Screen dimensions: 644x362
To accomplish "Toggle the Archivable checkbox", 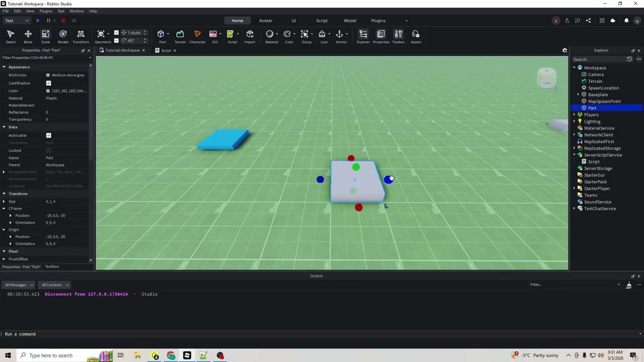I will (x=48, y=135).
